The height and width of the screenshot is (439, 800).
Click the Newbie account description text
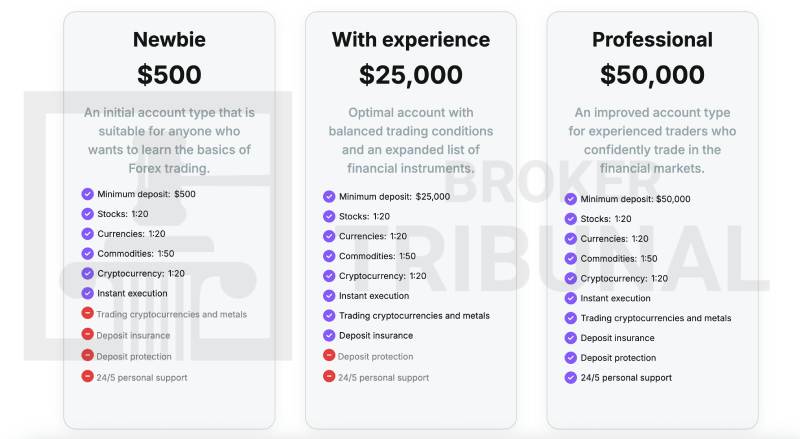click(169, 140)
